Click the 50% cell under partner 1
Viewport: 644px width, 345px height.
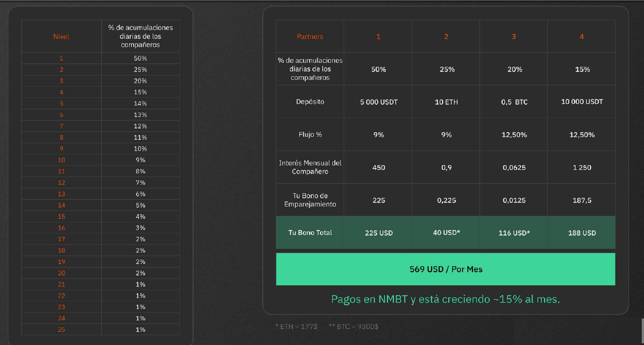pyautogui.click(x=378, y=70)
